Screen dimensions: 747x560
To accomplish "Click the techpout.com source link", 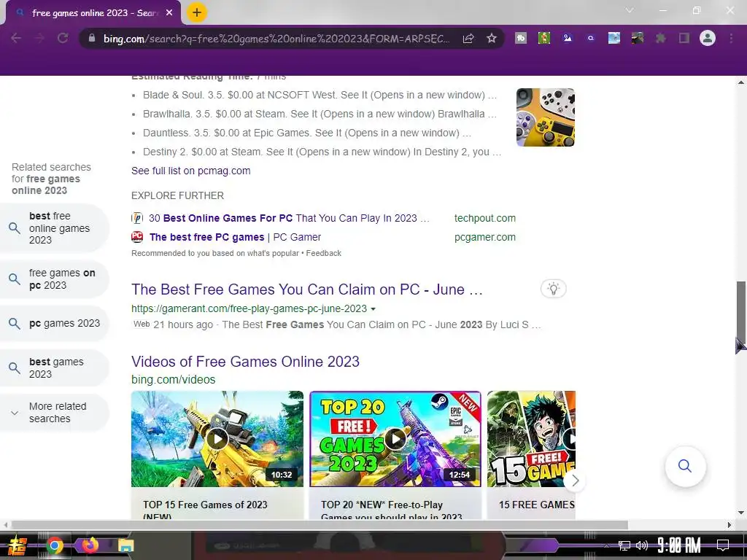I will [x=484, y=218].
